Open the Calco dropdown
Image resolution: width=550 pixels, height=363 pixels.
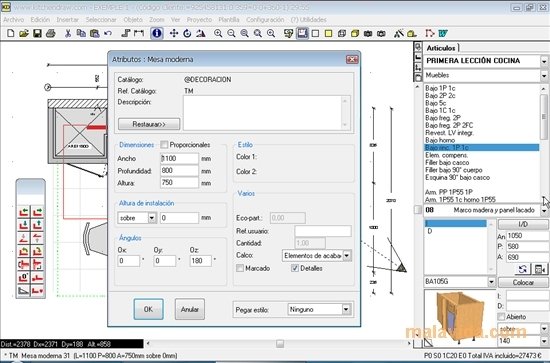click(x=346, y=256)
